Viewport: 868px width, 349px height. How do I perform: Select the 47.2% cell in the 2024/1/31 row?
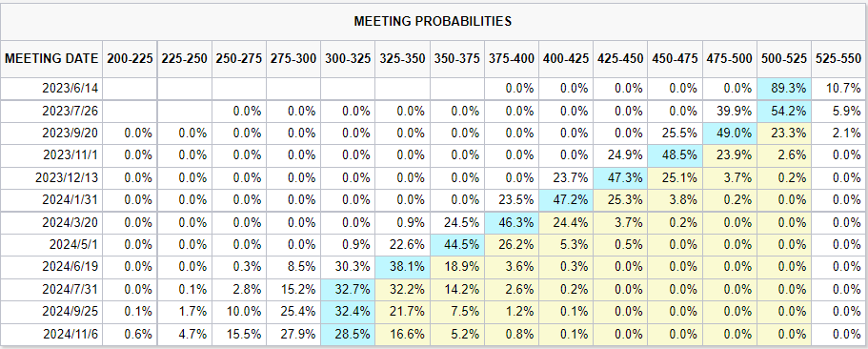[566, 200]
